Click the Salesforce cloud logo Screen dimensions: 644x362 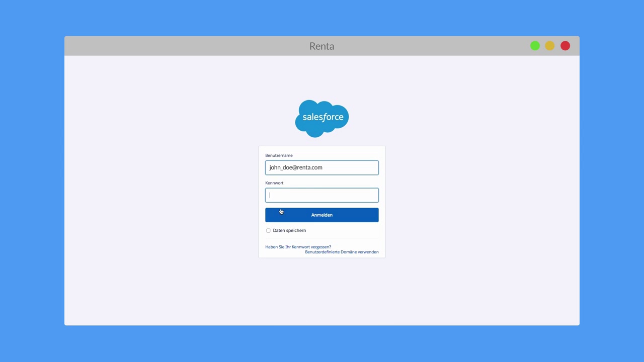click(x=322, y=118)
